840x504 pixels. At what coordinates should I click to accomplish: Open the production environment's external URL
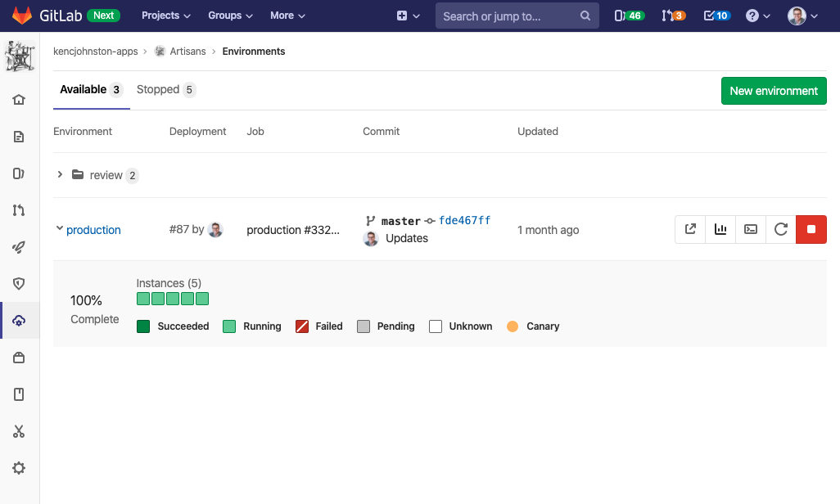[690, 229]
